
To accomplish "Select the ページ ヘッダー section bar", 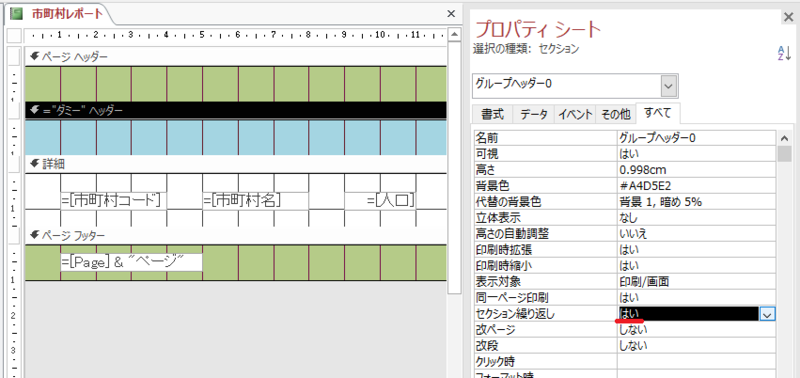I will click(x=236, y=57).
